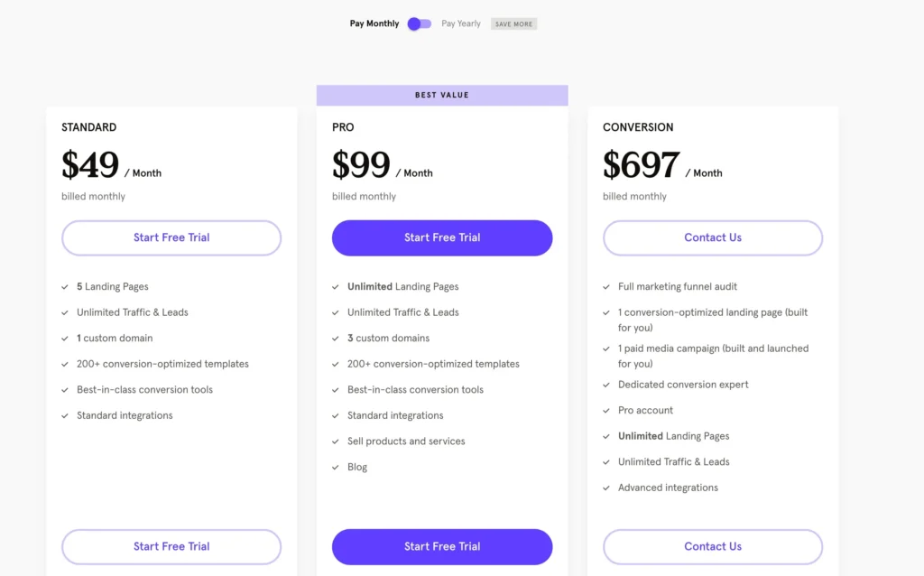The height and width of the screenshot is (576, 924).
Task: Click bottom Start Free Trial under Pro plan
Action: [x=442, y=546]
